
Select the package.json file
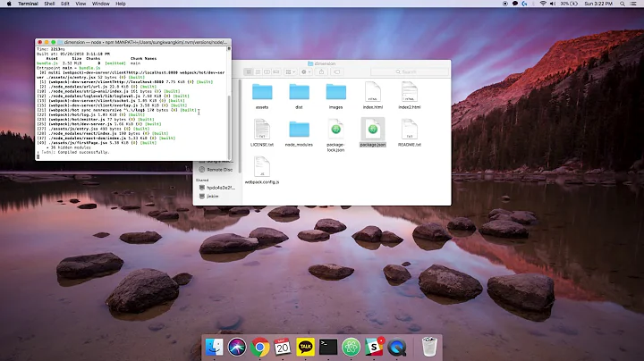pyautogui.click(x=371, y=130)
